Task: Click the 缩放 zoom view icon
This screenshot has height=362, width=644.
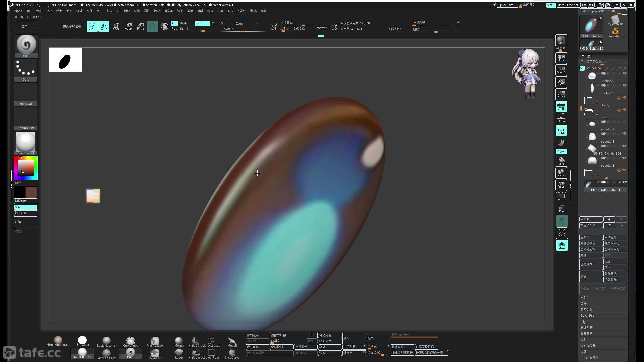Action: click(561, 185)
